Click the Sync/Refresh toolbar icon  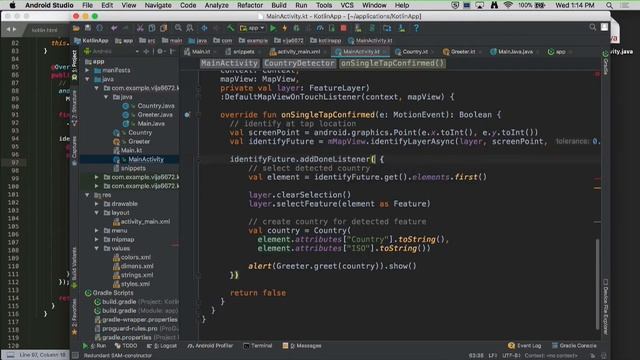coord(100,28)
